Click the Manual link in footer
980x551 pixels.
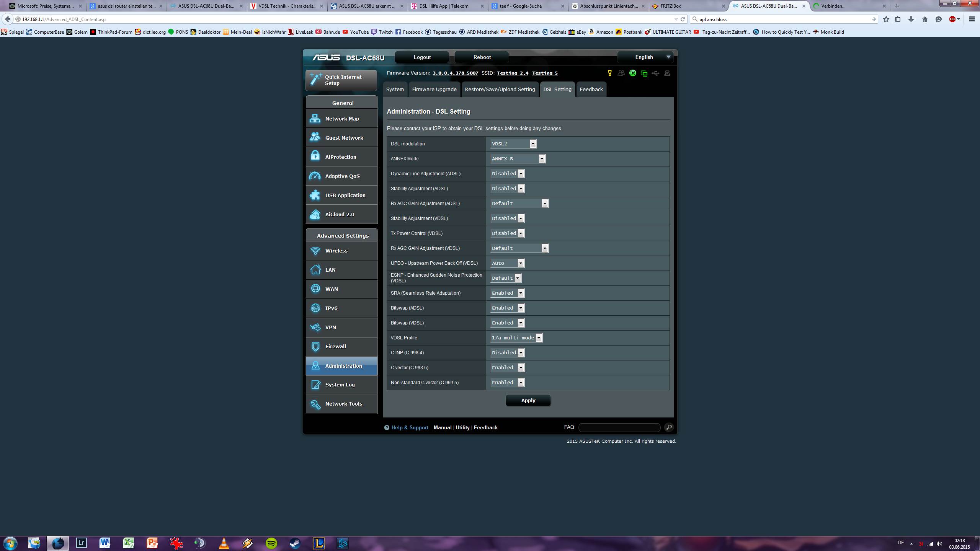click(x=442, y=427)
